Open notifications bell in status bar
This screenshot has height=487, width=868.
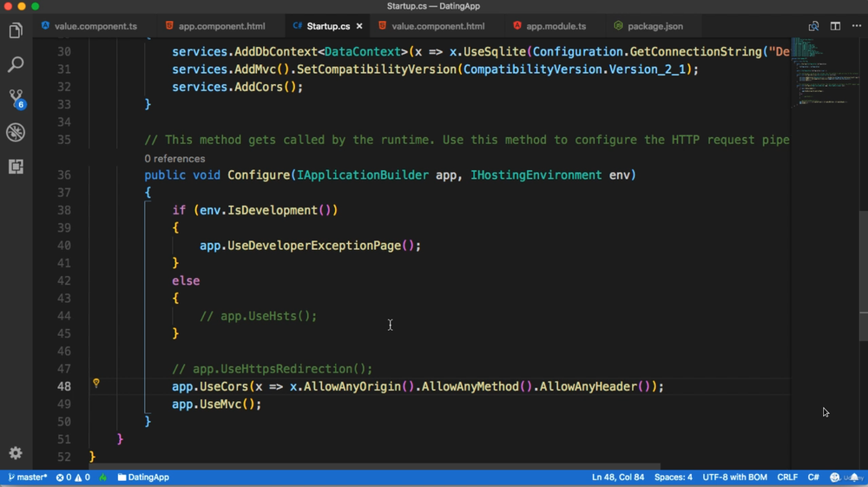point(855,477)
